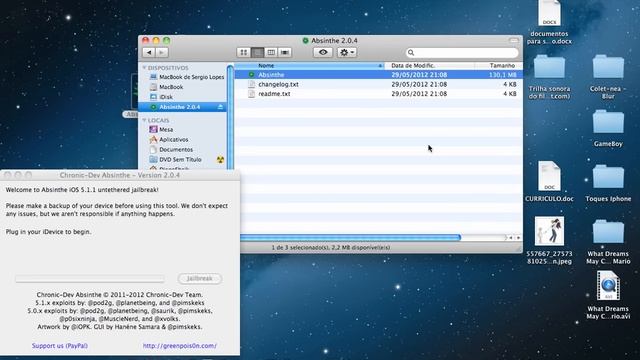Click the Finder sidebar vertical scrollbar
The image size is (640, 360).
click(x=230, y=118)
